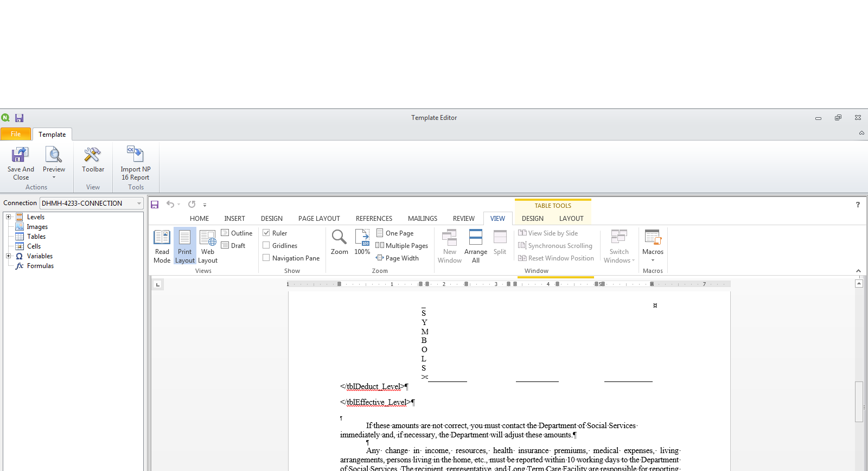Open the PAGE LAYOUT ribbon tab
Image resolution: width=868 pixels, height=471 pixels.
click(x=319, y=219)
